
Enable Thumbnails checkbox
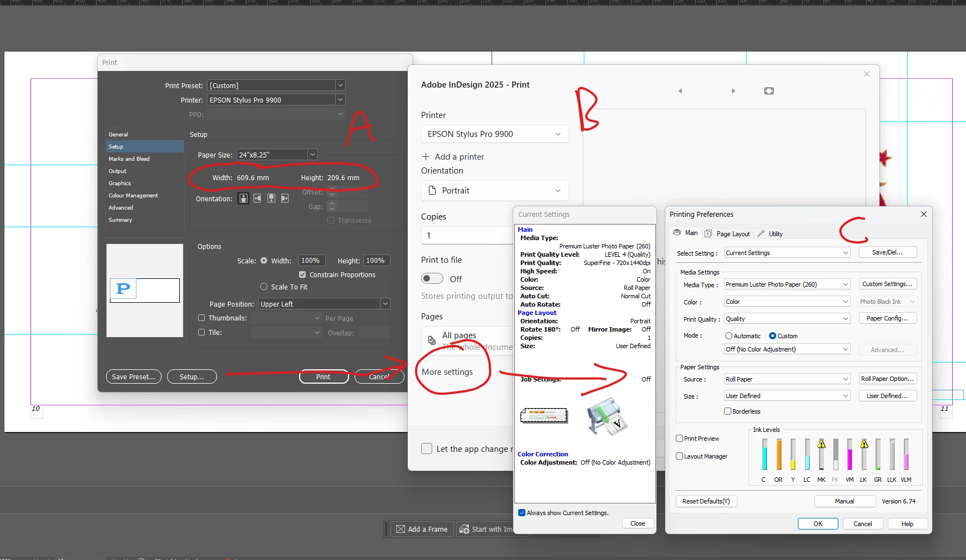tap(201, 318)
